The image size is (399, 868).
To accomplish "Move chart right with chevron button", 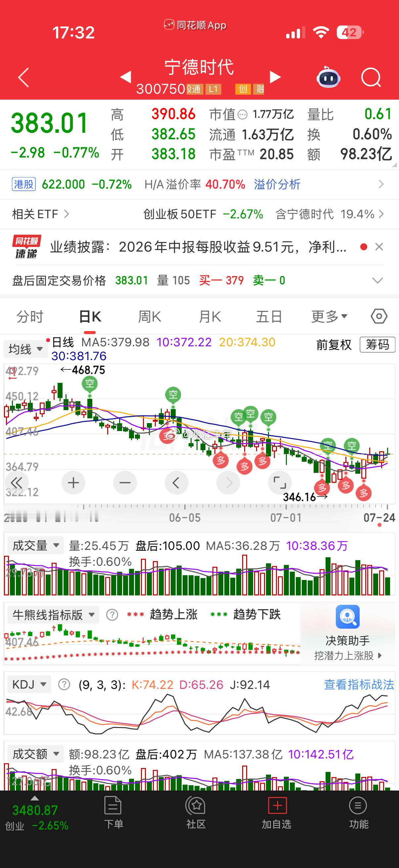I will pos(228,483).
